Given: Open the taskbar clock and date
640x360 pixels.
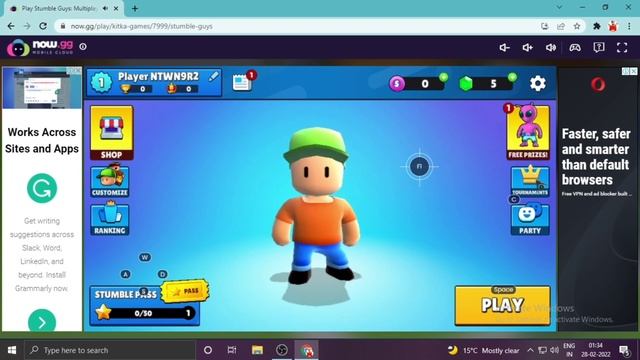Looking at the screenshot, I should point(596,350).
